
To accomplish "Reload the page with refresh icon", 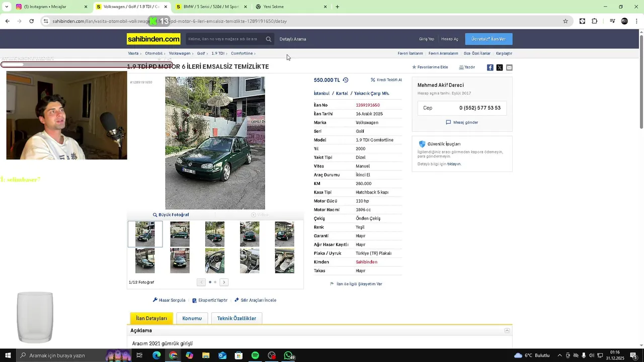I will 31,21.
